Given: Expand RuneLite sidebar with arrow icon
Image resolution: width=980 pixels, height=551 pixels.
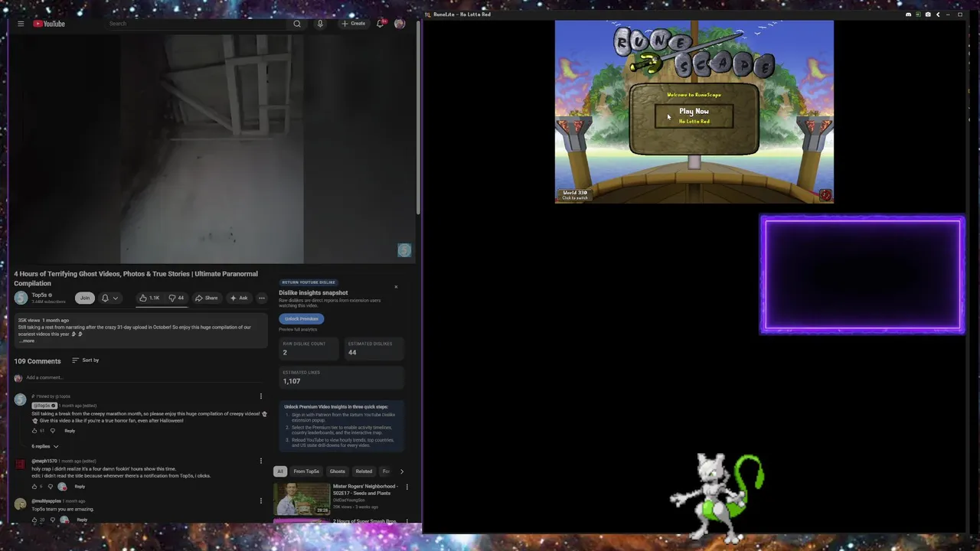Looking at the screenshot, I should [x=938, y=15].
